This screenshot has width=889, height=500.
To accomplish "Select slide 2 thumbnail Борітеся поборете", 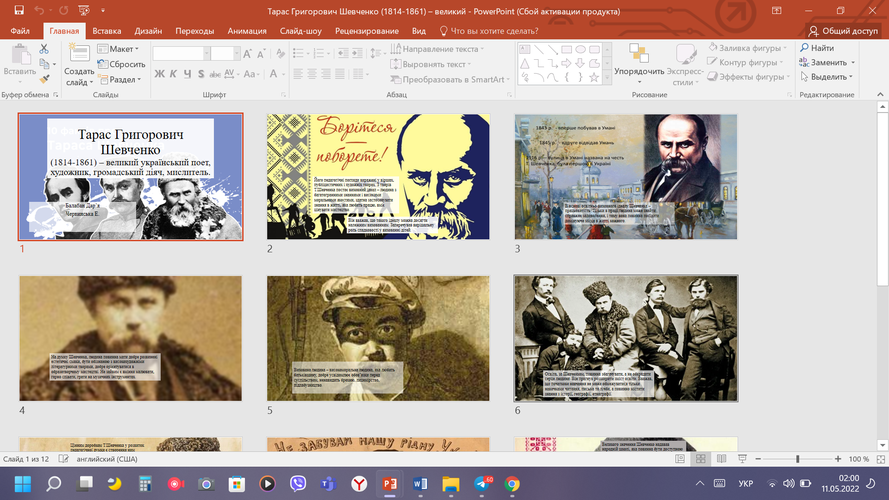I will point(378,176).
